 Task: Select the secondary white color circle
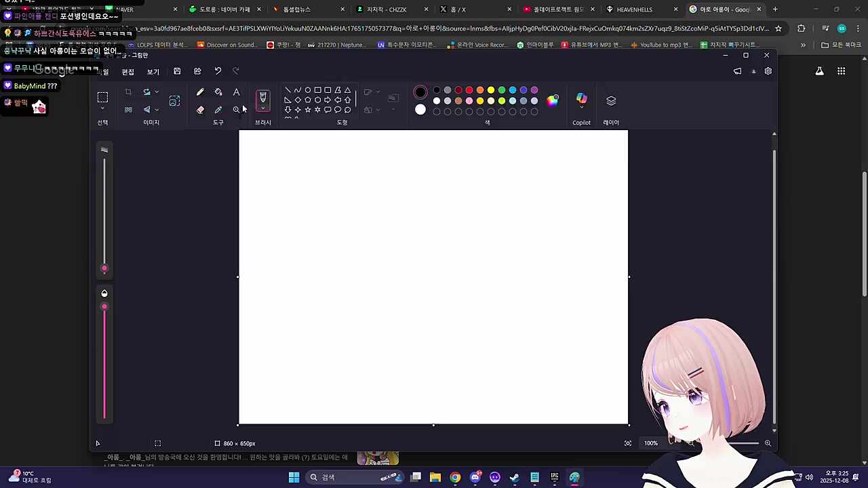(x=420, y=110)
